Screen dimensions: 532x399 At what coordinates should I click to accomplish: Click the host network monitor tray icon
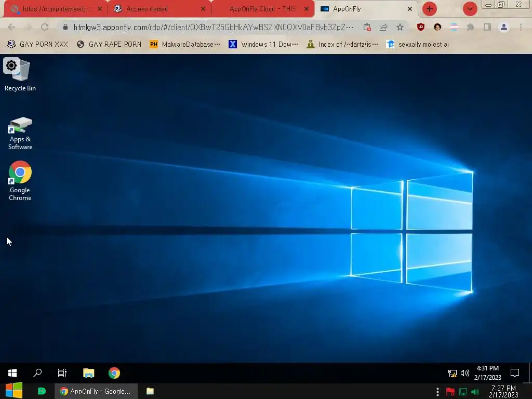click(x=463, y=392)
